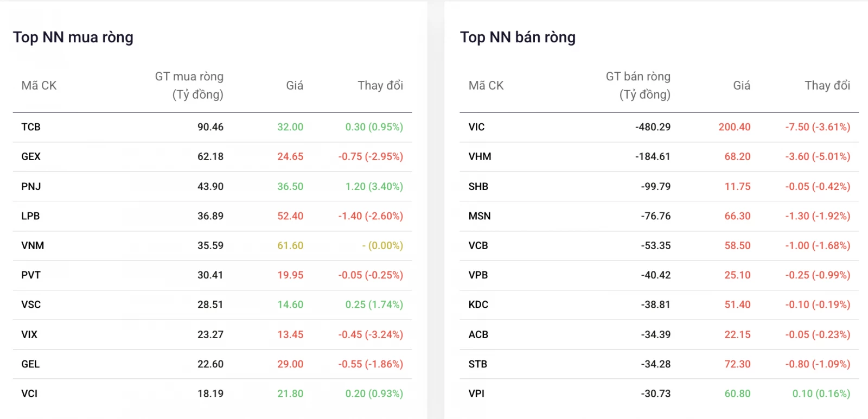This screenshot has height=419, width=868.
Task: Open the VSC ticker row
Action: click(212, 305)
